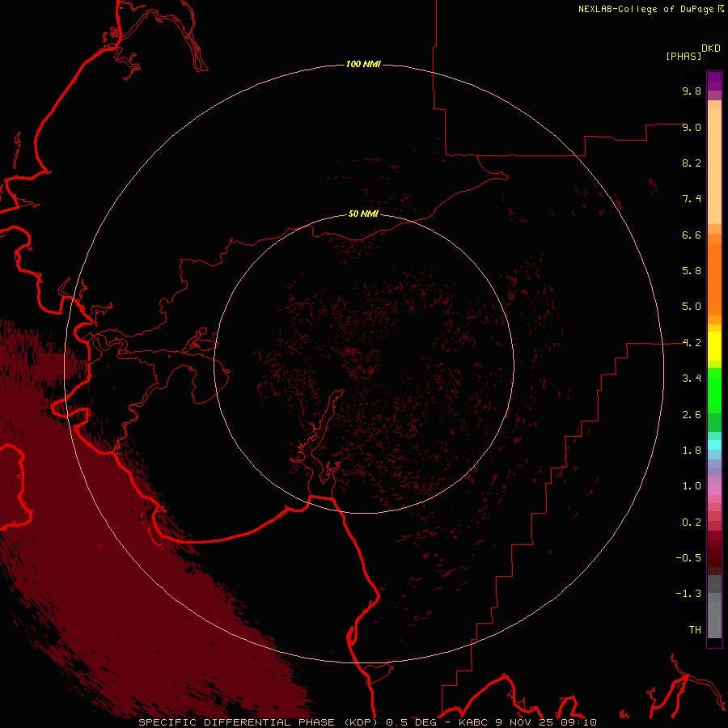Viewport: 728px width, 728px height.
Task: Pick the gray segment beside TH
Action: pyautogui.click(x=714, y=620)
